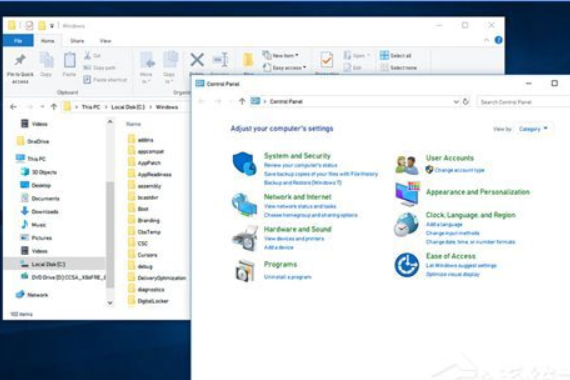570x380 pixels.
Task: Collapse the Explorer ribbon with the chevron
Action: coord(486,40)
